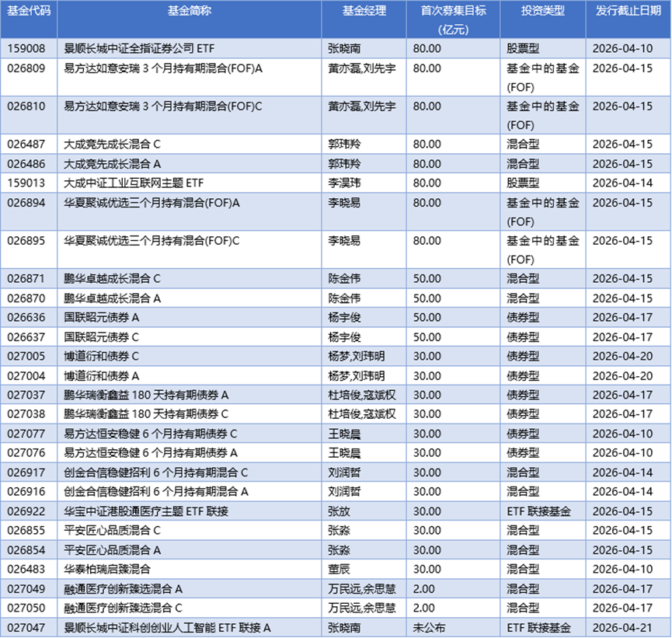Click the 投资类型 column header
Image resolution: width=672 pixels, height=638 pixels.
coord(542,10)
